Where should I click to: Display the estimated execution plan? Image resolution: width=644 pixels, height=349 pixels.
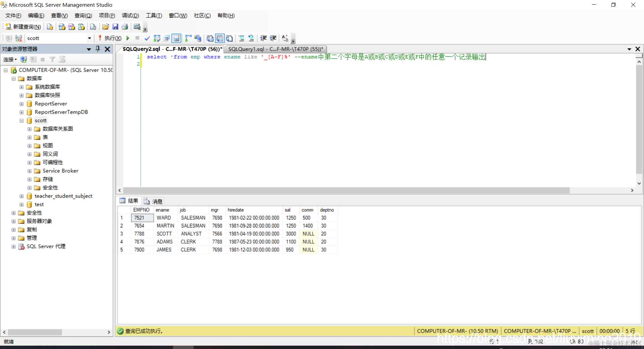[157, 38]
